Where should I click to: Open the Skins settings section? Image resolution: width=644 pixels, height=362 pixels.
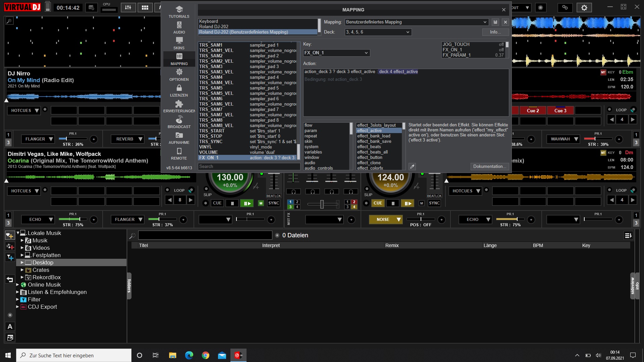179,43
